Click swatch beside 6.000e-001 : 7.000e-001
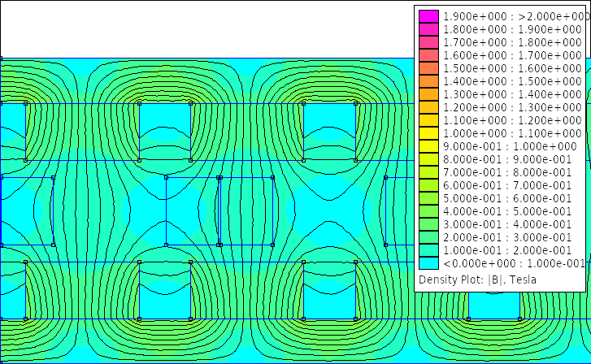The width and height of the screenshot is (591, 364). coord(428,185)
